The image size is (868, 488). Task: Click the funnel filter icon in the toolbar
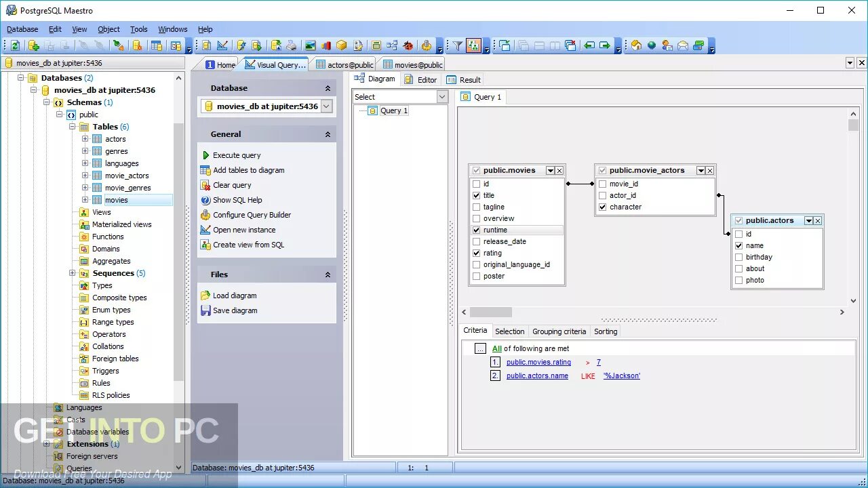[458, 45]
